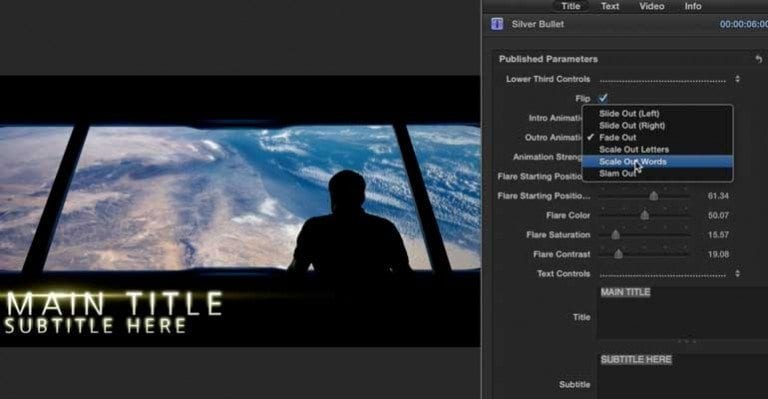768x399 pixels.
Task: Click the Lower Third Controls label
Action: (x=548, y=79)
